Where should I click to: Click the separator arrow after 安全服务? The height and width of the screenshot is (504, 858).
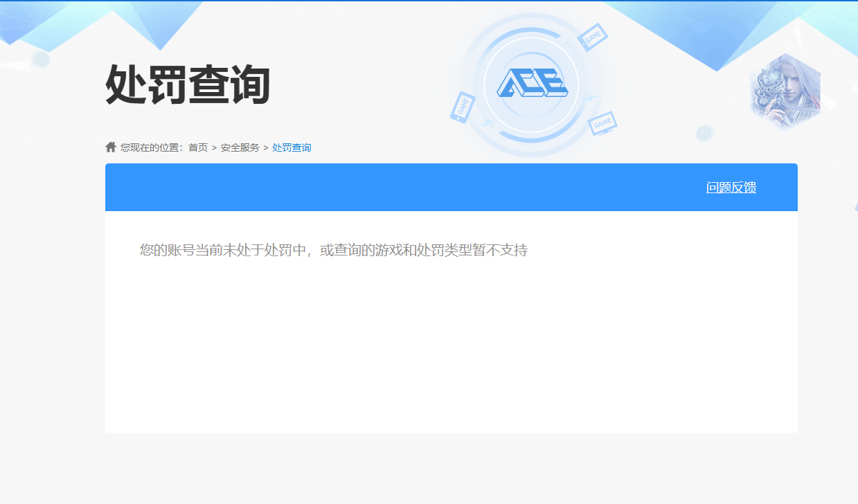click(x=266, y=147)
